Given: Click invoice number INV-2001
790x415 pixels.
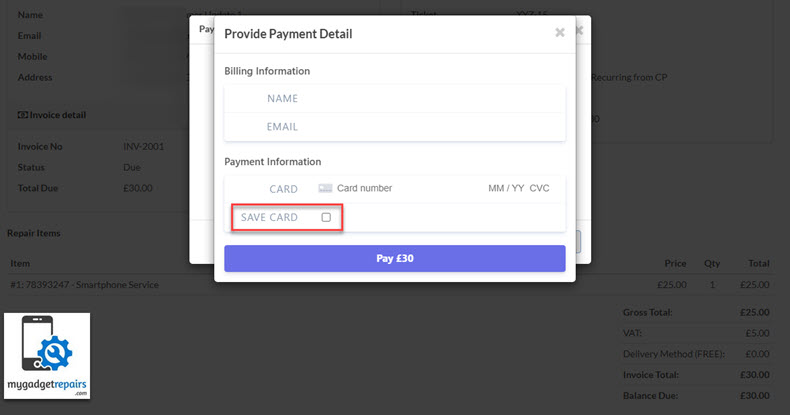Looking at the screenshot, I should (144, 147).
